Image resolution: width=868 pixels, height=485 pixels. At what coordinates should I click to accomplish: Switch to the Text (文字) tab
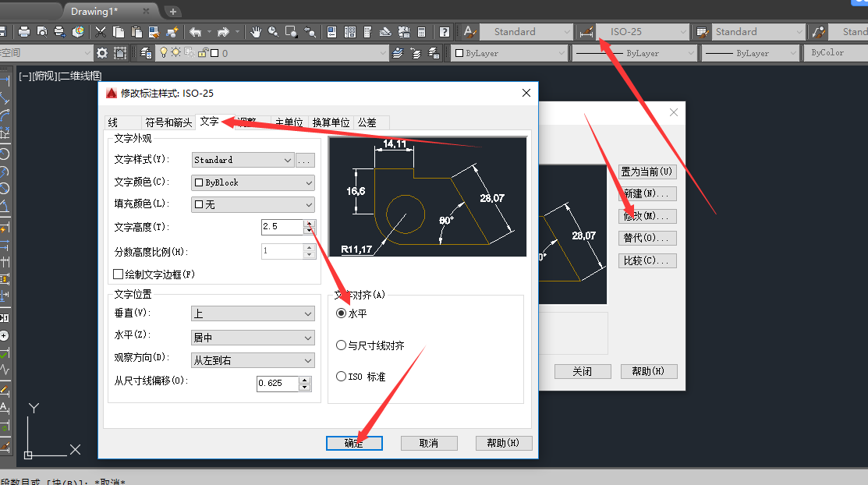[x=209, y=122]
